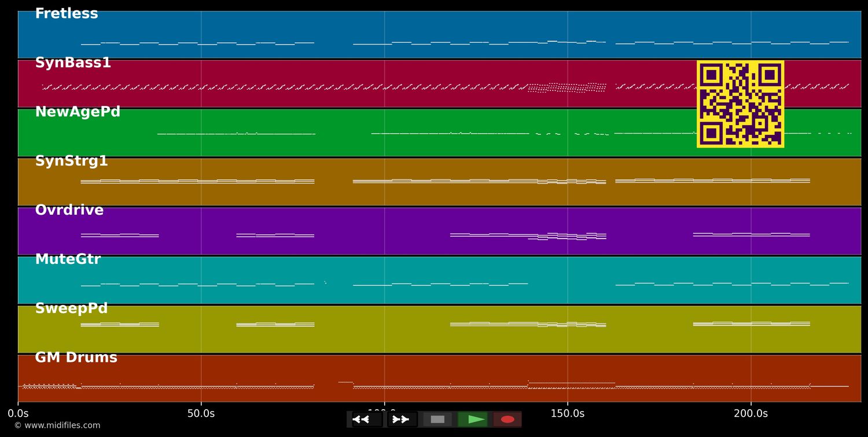Viewport: 868px width, 437px height.
Task: Click the QR code image
Action: click(x=741, y=103)
